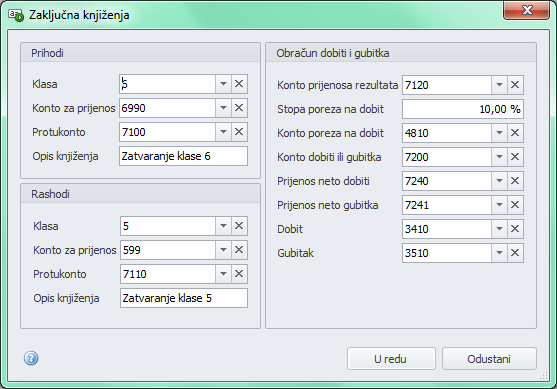Viewport: 557px width, 389px height.
Task: Open Konto poreza na dobit dropdown
Action: pyautogui.click(x=499, y=133)
